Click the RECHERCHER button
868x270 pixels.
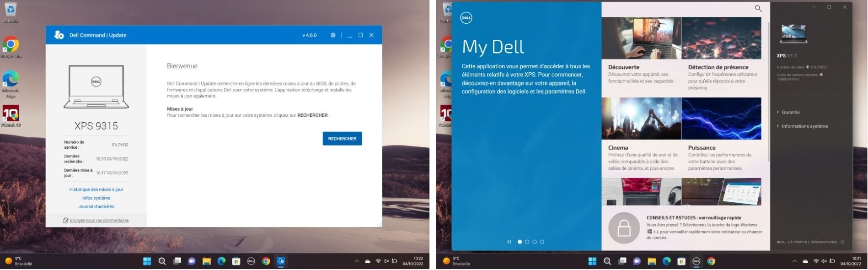pyautogui.click(x=342, y=139)
